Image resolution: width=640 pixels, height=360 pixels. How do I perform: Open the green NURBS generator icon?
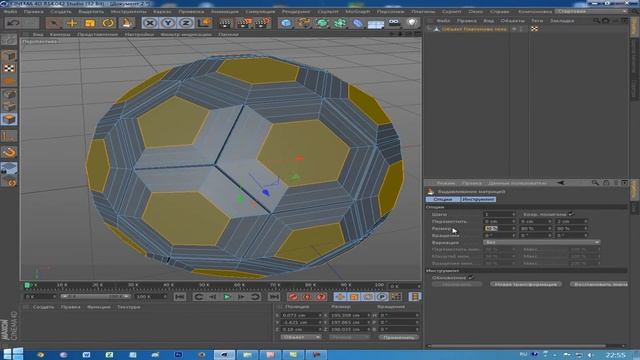(x=322, y=23)
